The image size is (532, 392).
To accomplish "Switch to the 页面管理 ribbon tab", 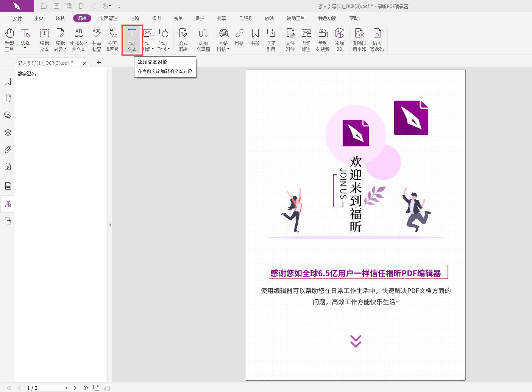I will (108, 18).
